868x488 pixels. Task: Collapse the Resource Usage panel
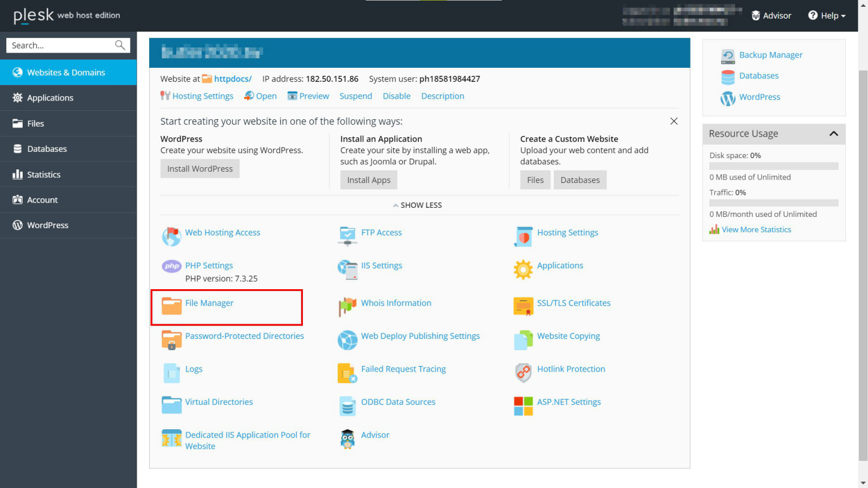click(x=834, y=134)
